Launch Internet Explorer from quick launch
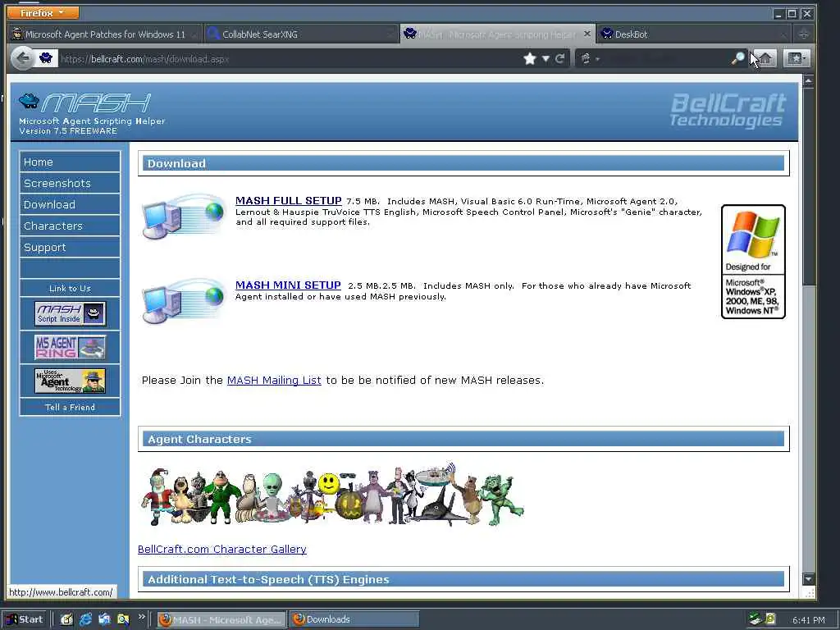Screen dimensions: 840x630 point(85,619)
